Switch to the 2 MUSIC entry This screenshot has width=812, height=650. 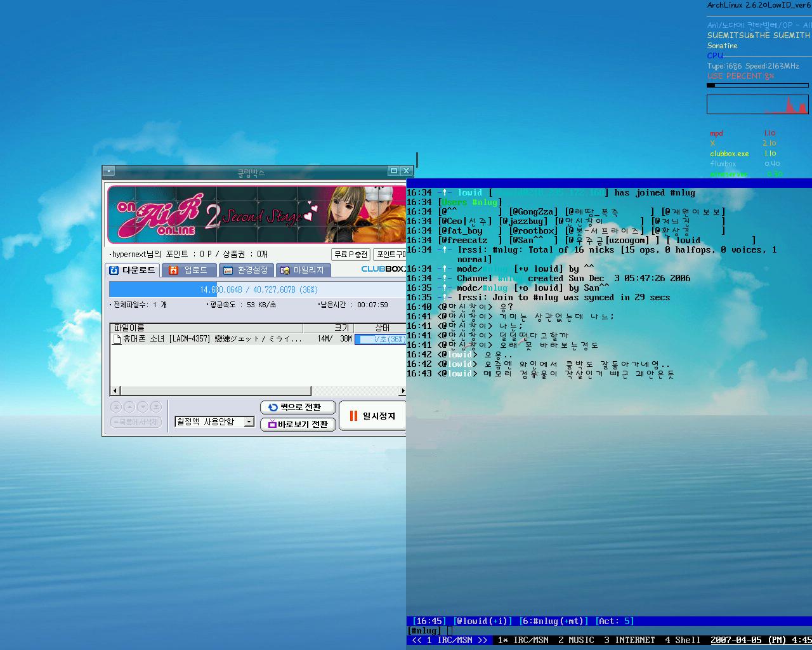point(576,640)
